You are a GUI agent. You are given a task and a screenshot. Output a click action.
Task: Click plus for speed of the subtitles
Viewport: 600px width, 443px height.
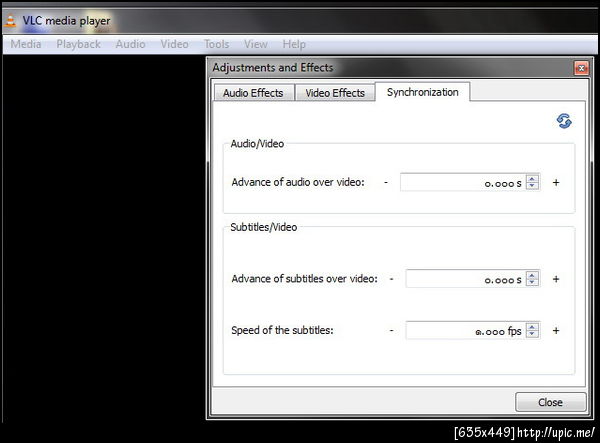pyautogui.click(x=556, y=330)
